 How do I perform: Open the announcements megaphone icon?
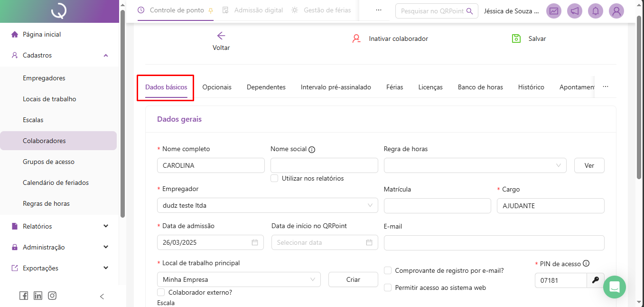(575, 11)
